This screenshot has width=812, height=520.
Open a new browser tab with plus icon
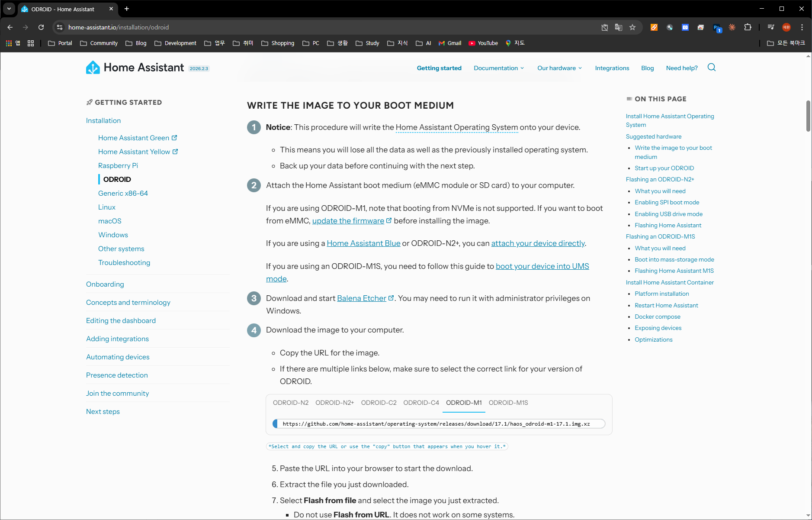(x=127, y=9)
